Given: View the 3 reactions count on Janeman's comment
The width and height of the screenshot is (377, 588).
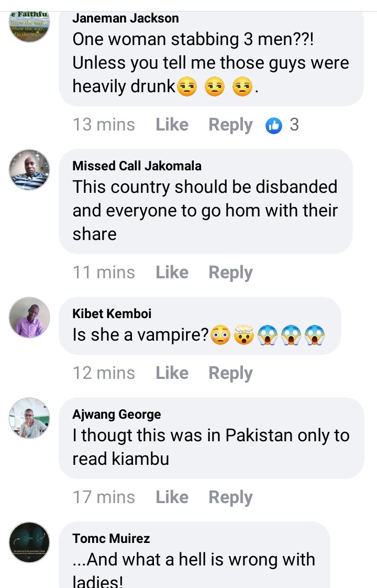Looking at the screenshot, I should coord(294,125).
